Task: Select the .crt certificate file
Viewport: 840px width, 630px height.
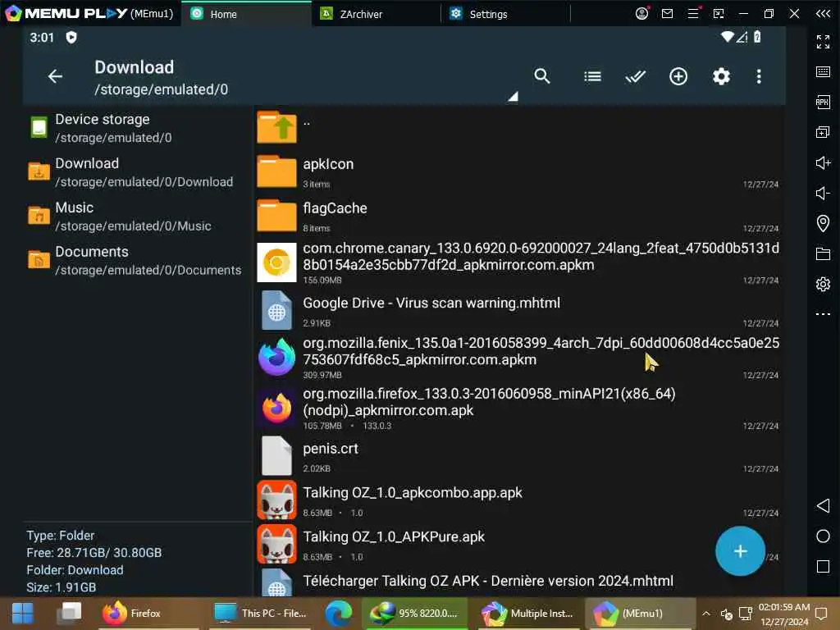Action: tap(518, 456)
